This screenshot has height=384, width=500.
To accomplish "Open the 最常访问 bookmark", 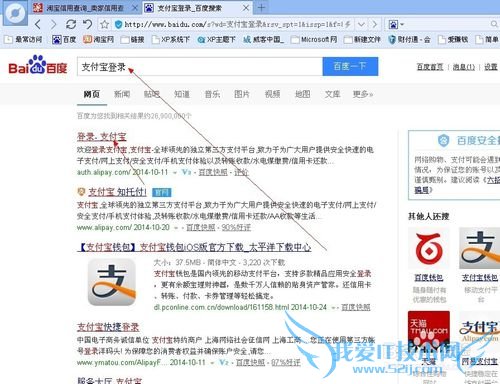I will point(23,40).
